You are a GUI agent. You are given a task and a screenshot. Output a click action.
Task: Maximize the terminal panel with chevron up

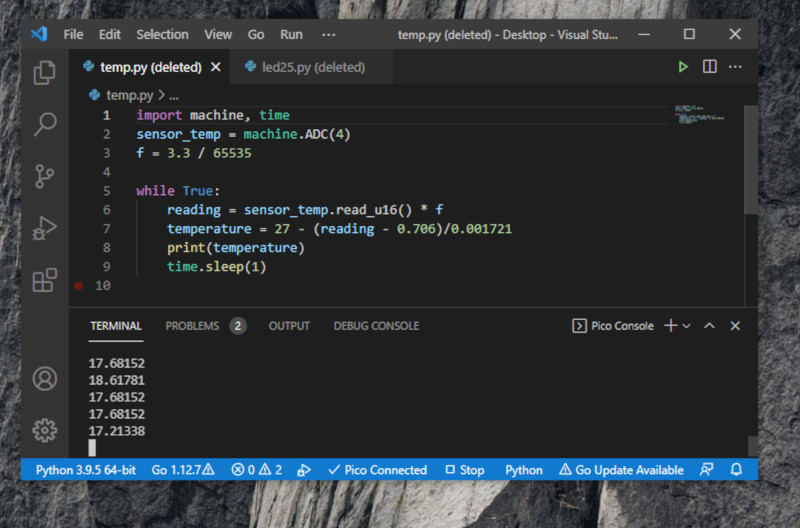pos(709,326)
